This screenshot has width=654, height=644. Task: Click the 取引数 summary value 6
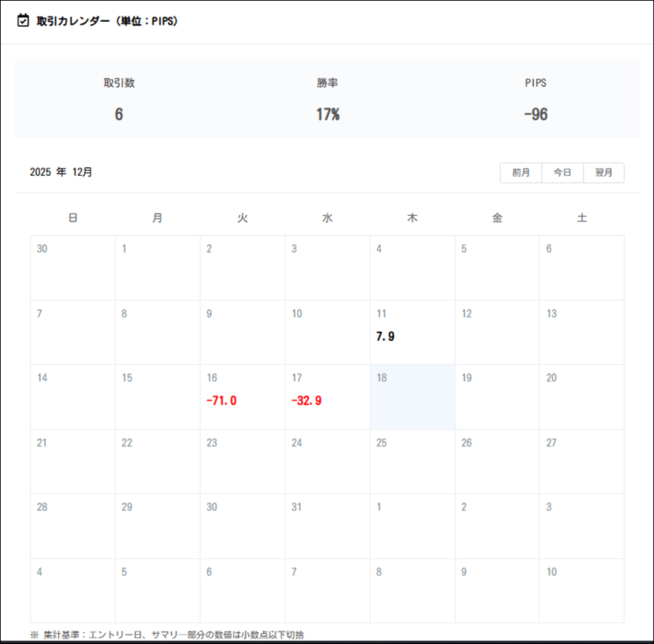[x=118, y=114]
